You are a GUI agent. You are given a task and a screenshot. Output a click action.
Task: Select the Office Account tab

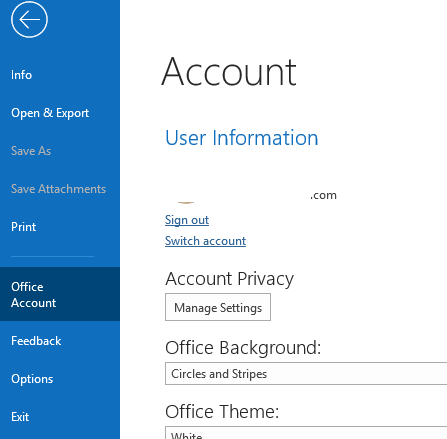click(60, 294)
